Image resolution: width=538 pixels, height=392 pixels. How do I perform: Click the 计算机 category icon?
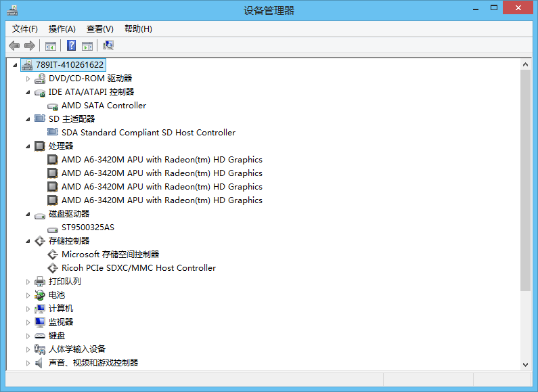coord(40,309)
